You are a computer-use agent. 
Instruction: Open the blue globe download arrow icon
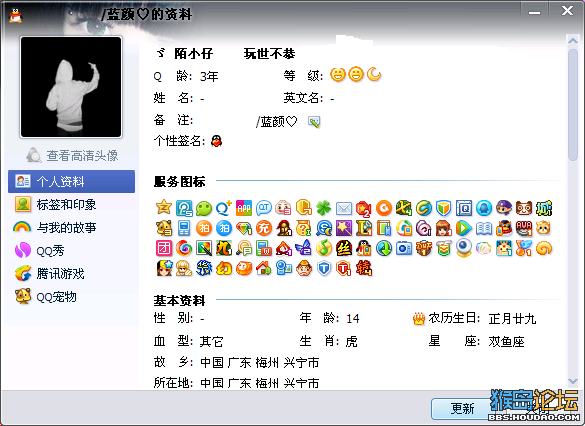384,248
